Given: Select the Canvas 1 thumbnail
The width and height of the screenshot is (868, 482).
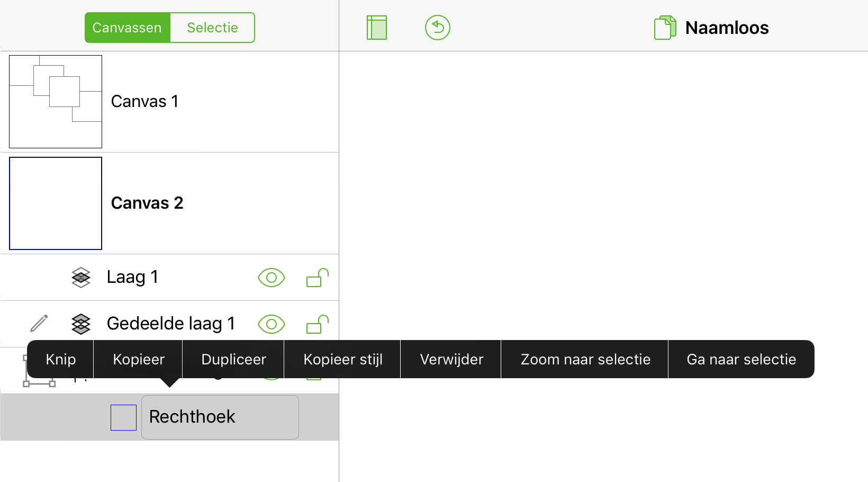Looking at the screenshot, I should (55, 101).
